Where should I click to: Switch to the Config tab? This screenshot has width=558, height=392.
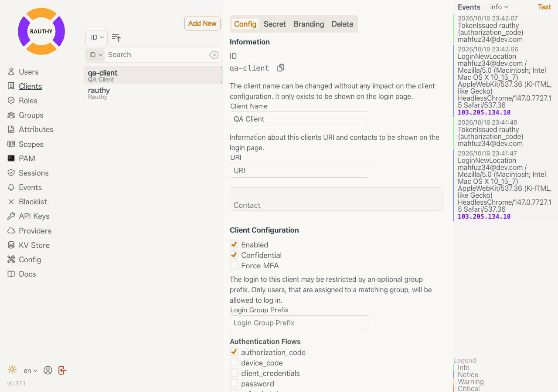[245, 24]
